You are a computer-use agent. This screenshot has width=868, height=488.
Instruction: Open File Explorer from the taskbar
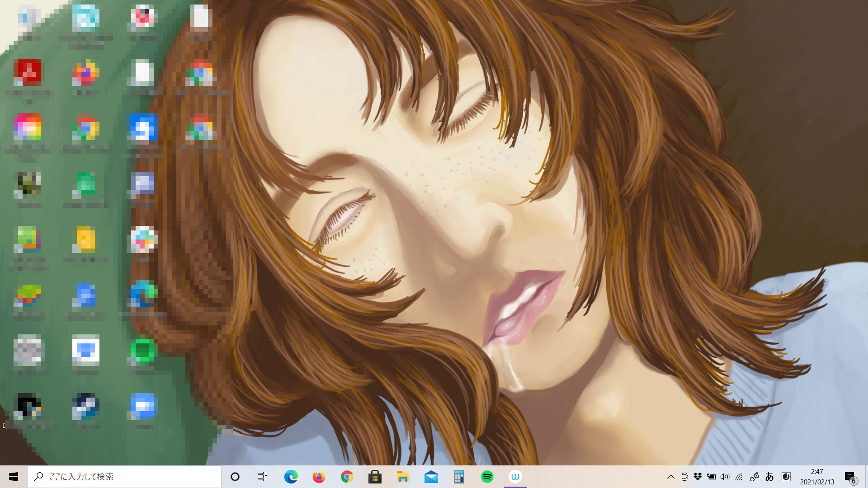(403, 477)
